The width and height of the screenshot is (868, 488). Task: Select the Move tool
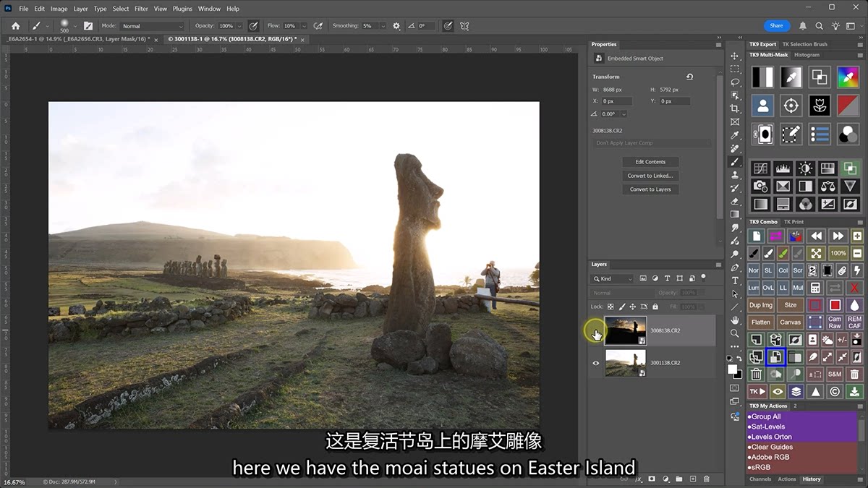(x=735, y=56)
